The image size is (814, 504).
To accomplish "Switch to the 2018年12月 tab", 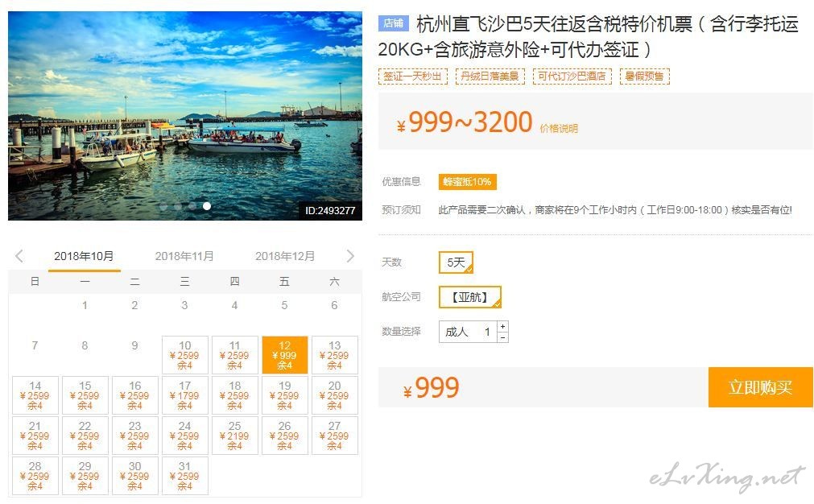I will pos(285,256).
